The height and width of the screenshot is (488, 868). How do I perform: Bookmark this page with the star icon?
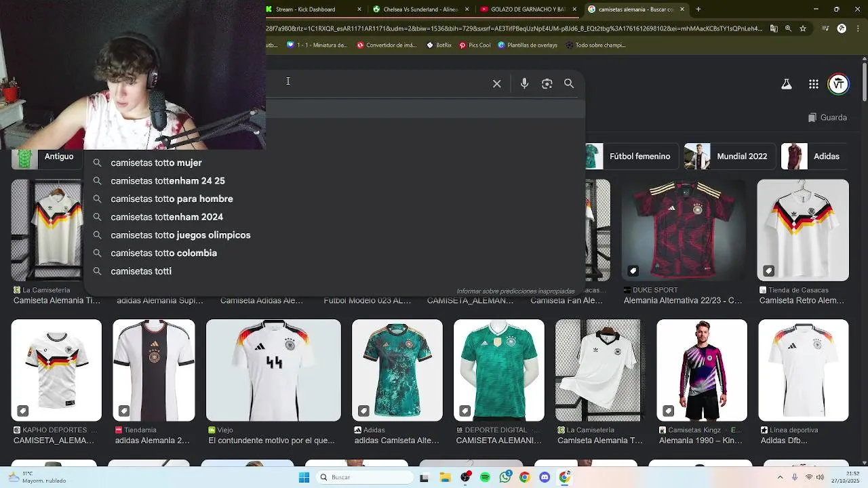pyautogui.click(x=803, y=28)
